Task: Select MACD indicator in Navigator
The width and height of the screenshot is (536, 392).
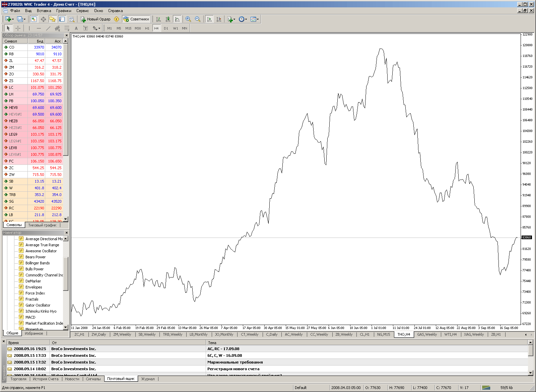Action: click(x=30, y=317)
